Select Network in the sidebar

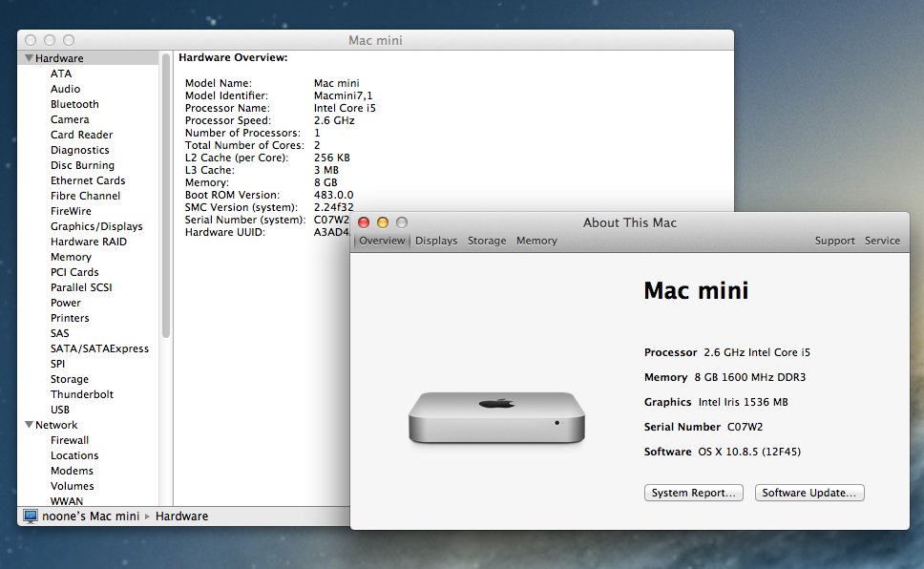pos(56,426)
